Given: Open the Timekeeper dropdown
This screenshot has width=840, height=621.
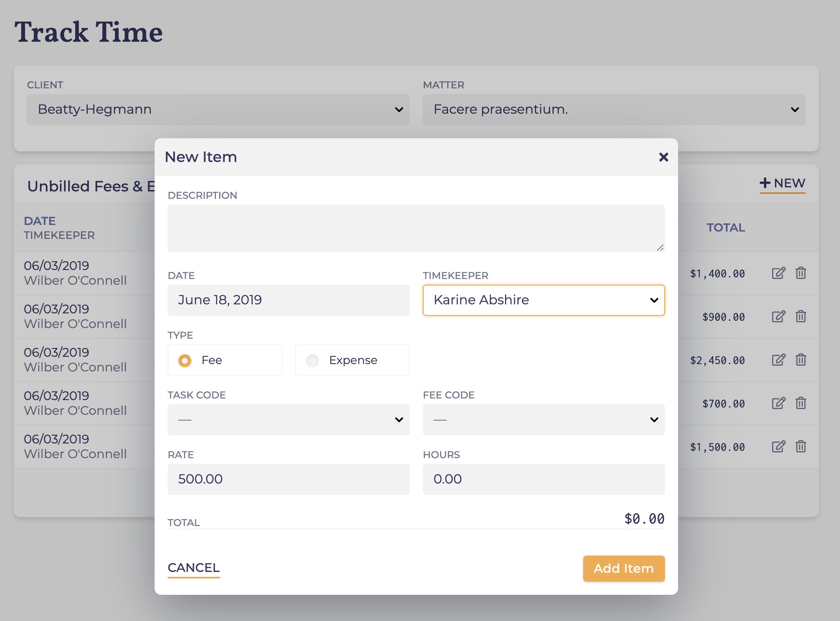Looking at the screenshot, I should coord(544,300).
